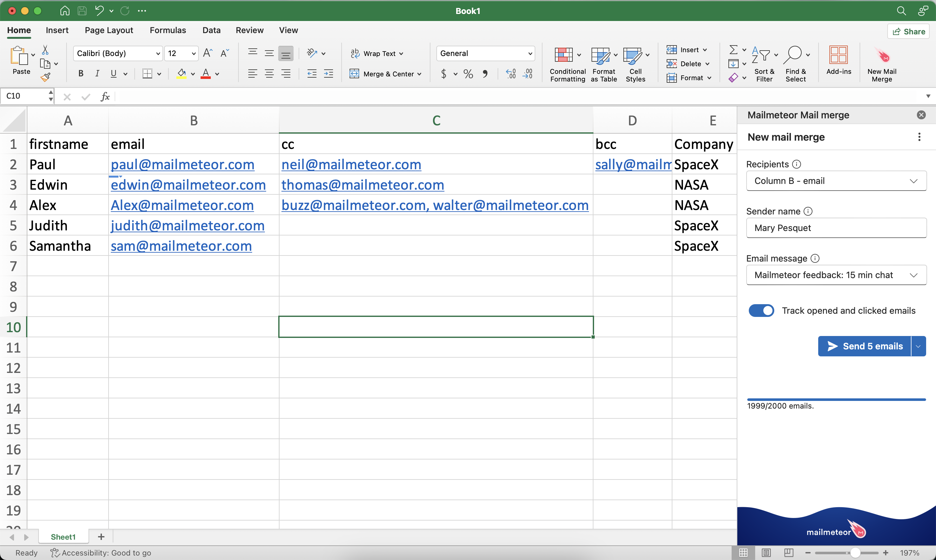Expand the formula bar

(928, 96)
